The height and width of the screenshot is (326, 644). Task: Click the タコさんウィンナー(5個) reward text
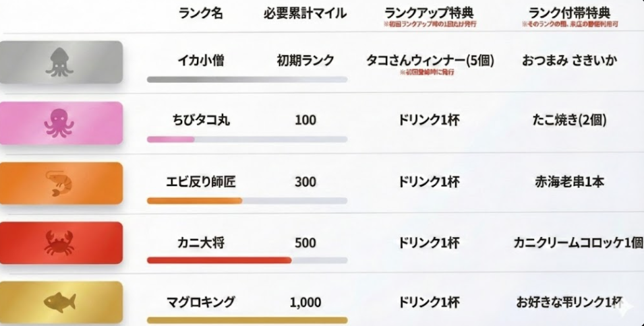click(x=430, y=61)
